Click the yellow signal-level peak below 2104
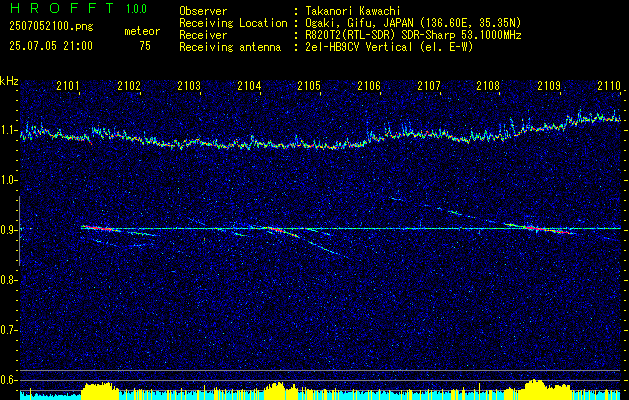Viewport: 629px width, 400px height. pos(277,391)
